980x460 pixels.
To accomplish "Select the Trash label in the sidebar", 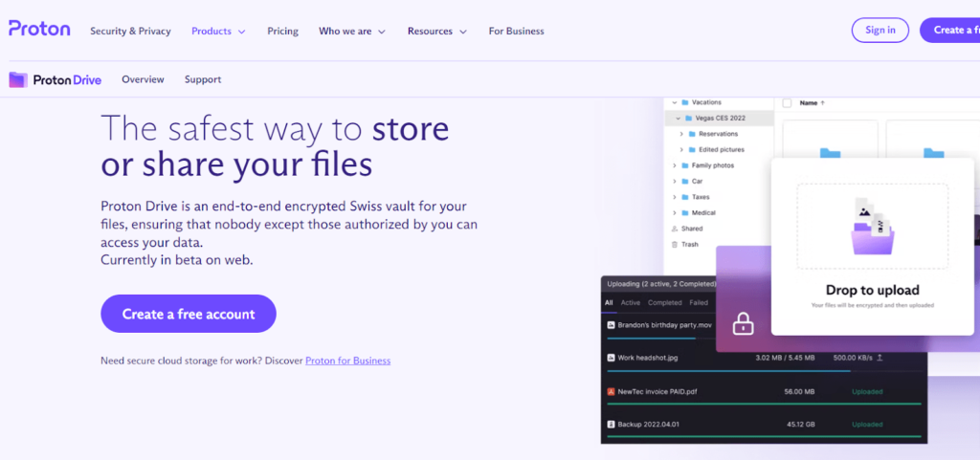I will click(x=690, y=245).
